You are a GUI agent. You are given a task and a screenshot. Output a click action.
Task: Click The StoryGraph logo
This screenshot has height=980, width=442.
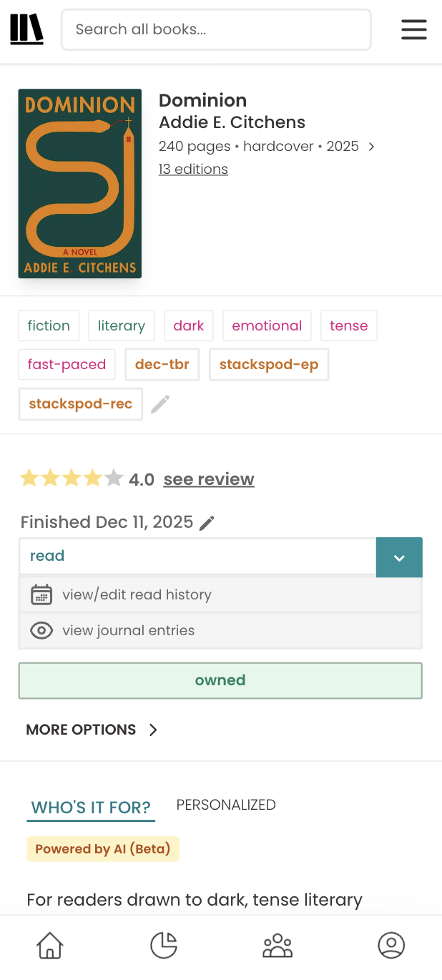[x=26, y=29]
